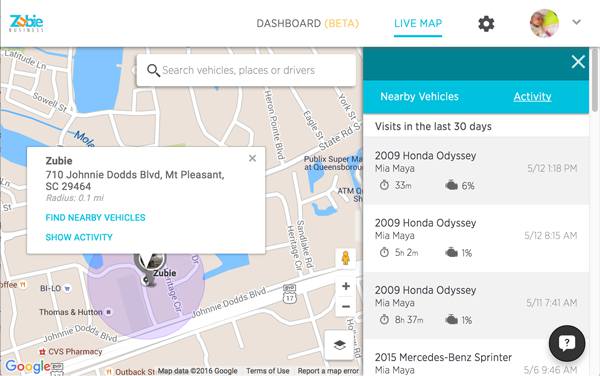
Task: Open the help chat bubble icon
Action: 567,343
